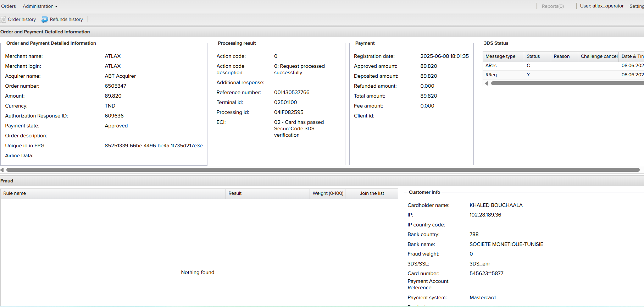Sort 3DS table by Status column

(533, 56)
